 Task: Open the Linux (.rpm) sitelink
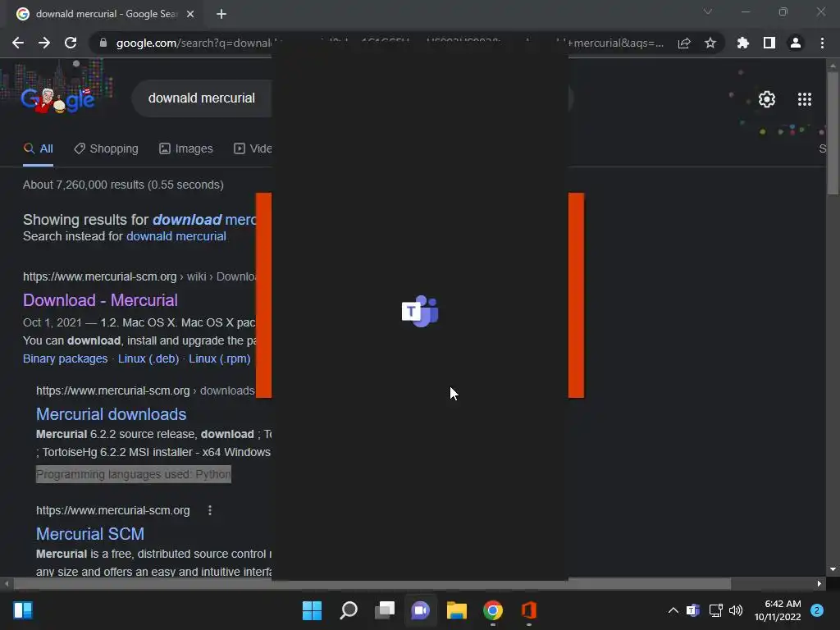tap(220, 359)
